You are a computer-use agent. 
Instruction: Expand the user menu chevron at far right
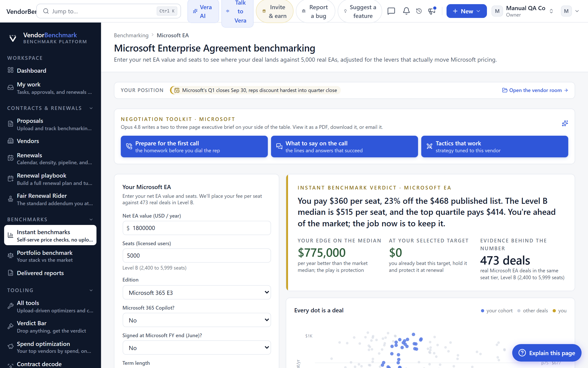click(x=577, y=11)
